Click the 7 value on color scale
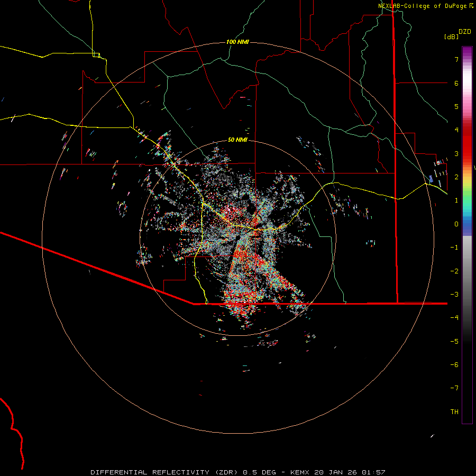476x476 pixels. click(x=456, y=59)
